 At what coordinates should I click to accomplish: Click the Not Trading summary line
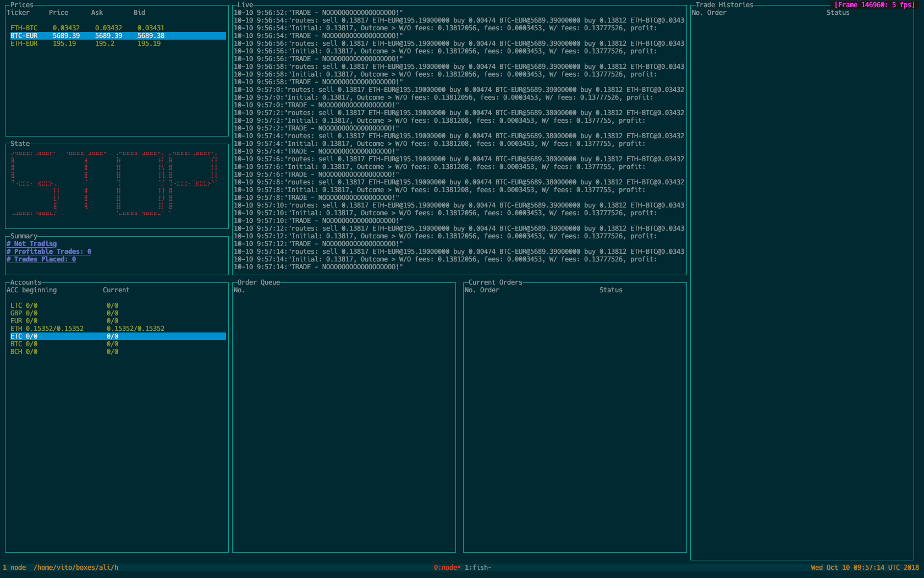tap(32, 244)
